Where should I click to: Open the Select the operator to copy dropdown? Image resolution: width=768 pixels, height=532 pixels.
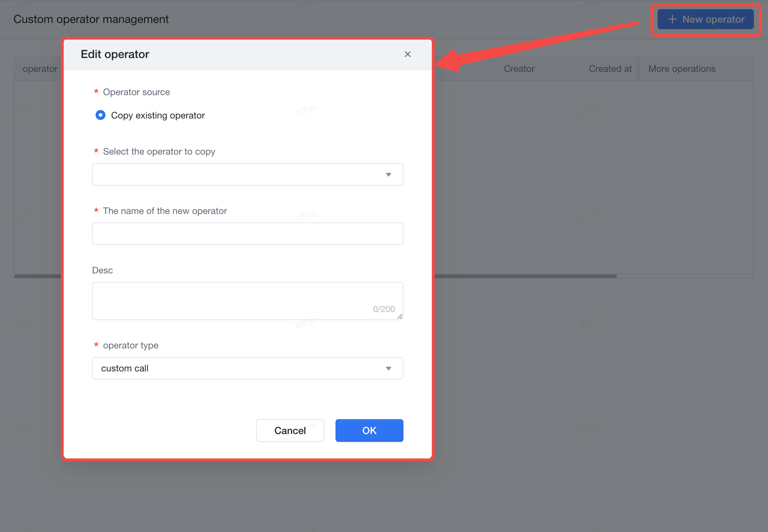click(x=247, y=174)
